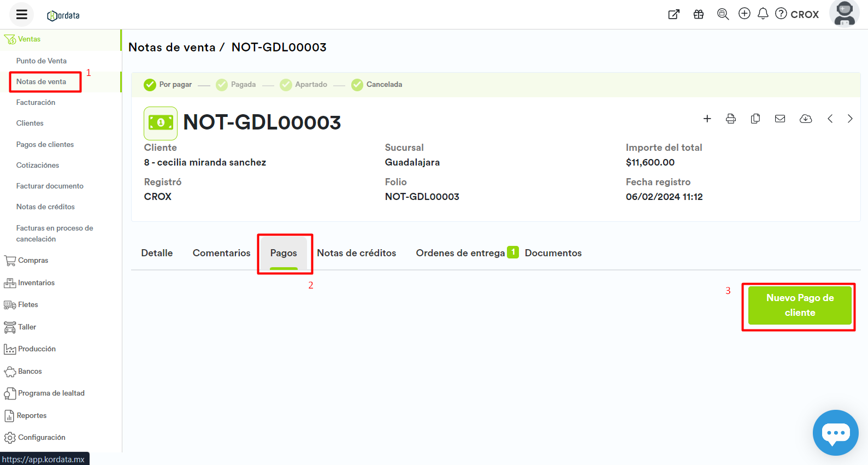Click the cloud download icon

pos(805,119)
